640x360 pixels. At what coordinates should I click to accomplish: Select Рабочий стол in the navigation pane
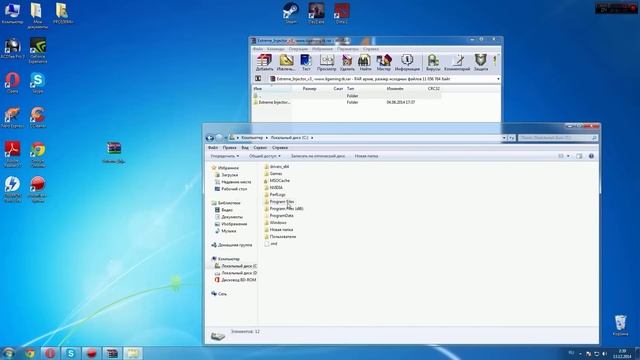[231, 189]
